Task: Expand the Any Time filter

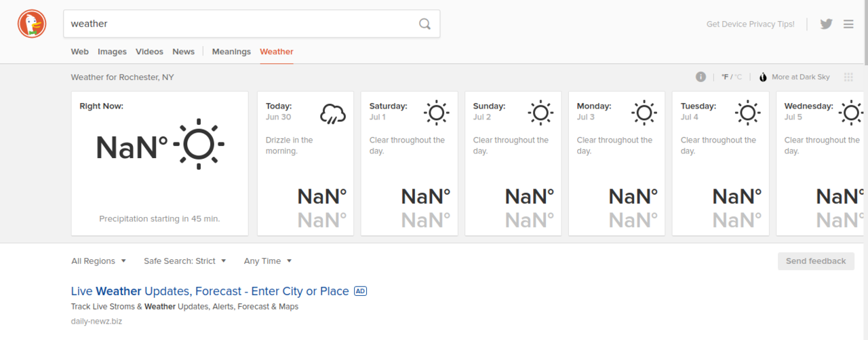Action: [267, 261]
